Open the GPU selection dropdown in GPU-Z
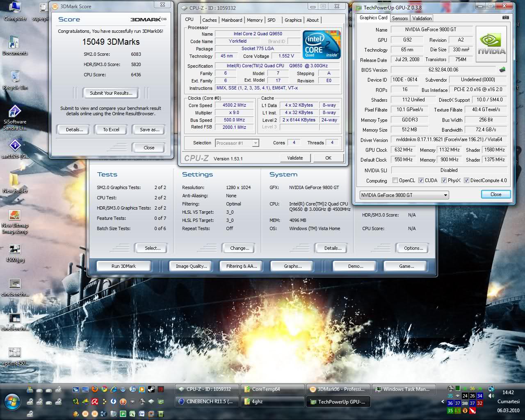525x420 pixels. [x=404, y=195]
